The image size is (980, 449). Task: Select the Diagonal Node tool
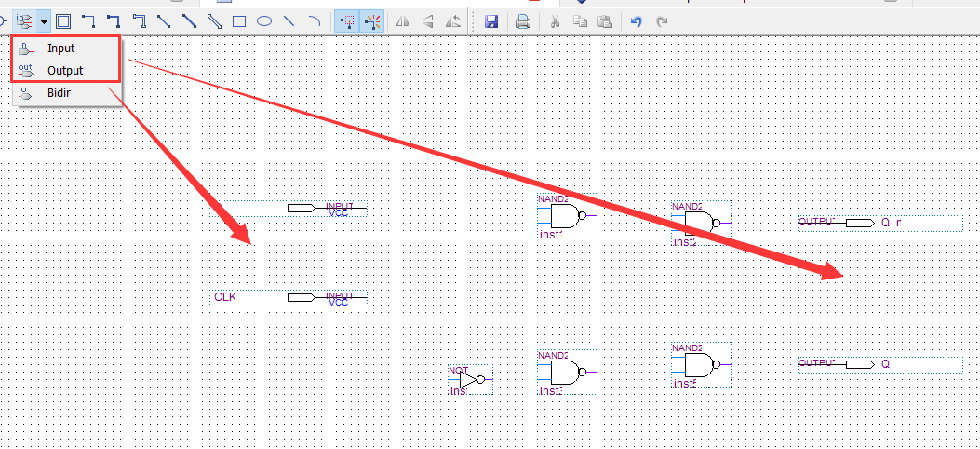[164, 21]
